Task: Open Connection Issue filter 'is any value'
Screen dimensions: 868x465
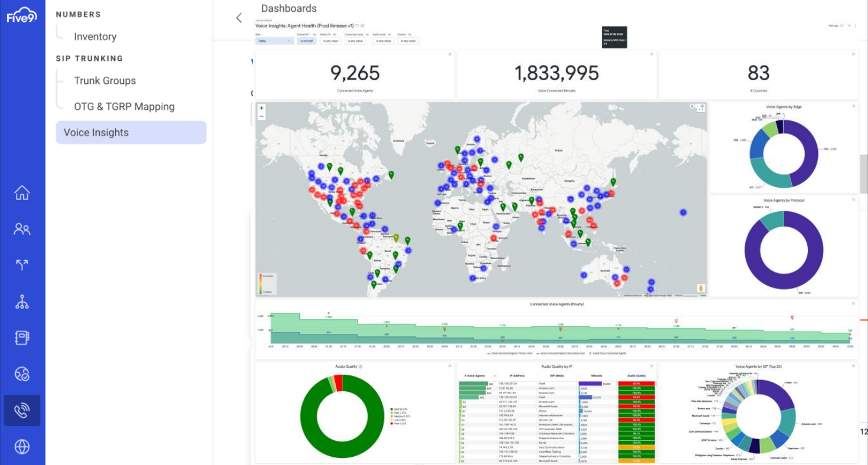Action: tap(355, 41)
